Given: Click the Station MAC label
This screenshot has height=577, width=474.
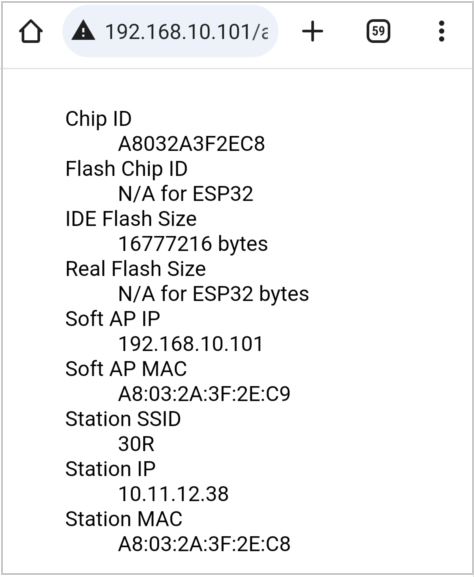Looking at the screenshot, I should [x=124, y=519].
